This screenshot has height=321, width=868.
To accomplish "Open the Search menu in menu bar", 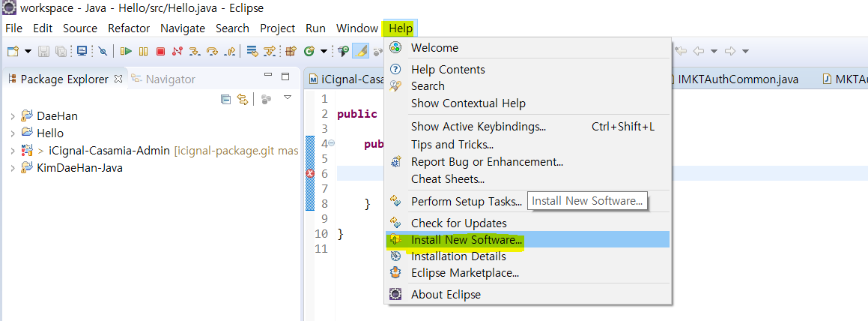I will (232, 28).
